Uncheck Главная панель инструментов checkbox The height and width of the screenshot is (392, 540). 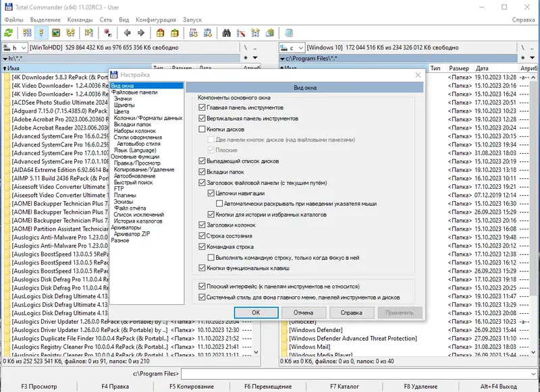point(202,108)
